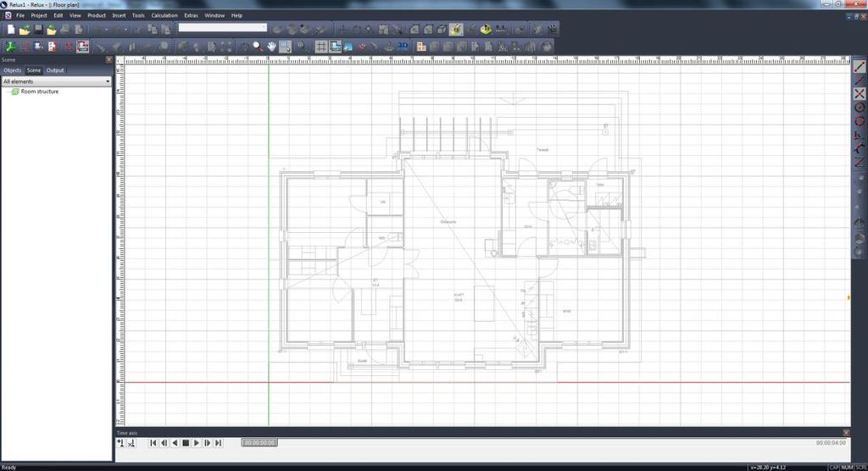Step back one frame in time axis
868x471 pixels.
click(164, 443)
